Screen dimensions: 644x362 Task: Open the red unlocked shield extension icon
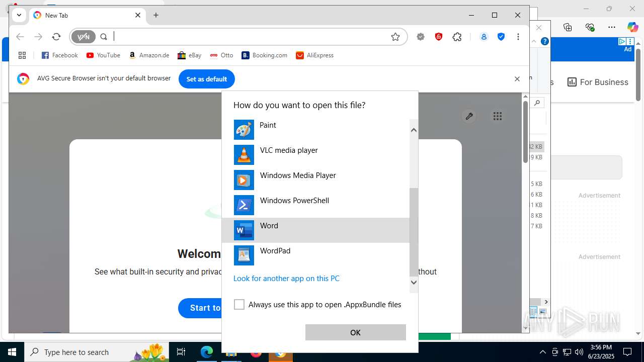point(439,37)
